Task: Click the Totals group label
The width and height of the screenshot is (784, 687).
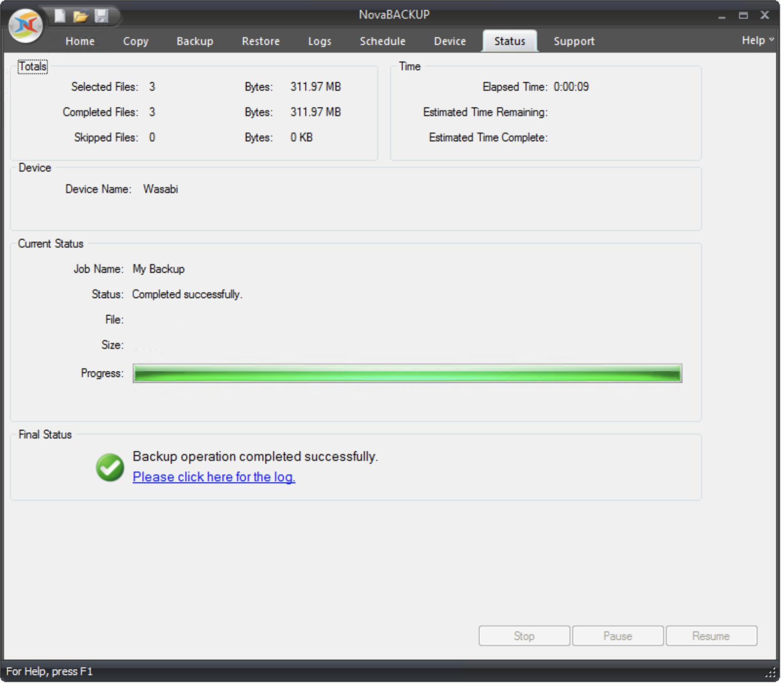Action: click(x=33, y=66)
